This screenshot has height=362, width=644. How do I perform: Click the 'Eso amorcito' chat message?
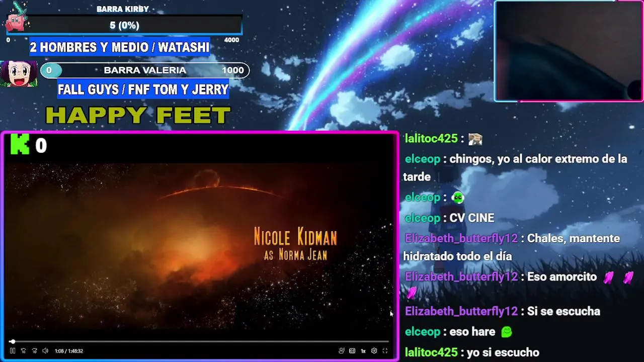tap(561, 277)
